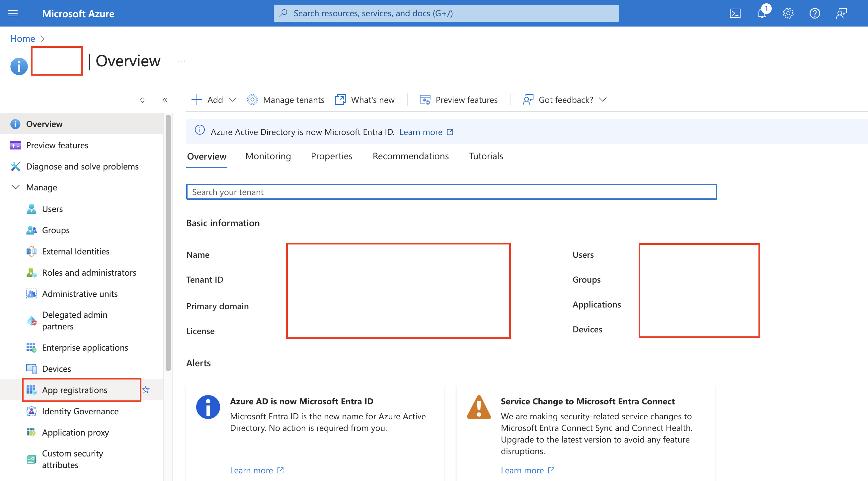Click the sidebar vertical scrollbar
Screen dimensions: 868x481
pos(168,242)
